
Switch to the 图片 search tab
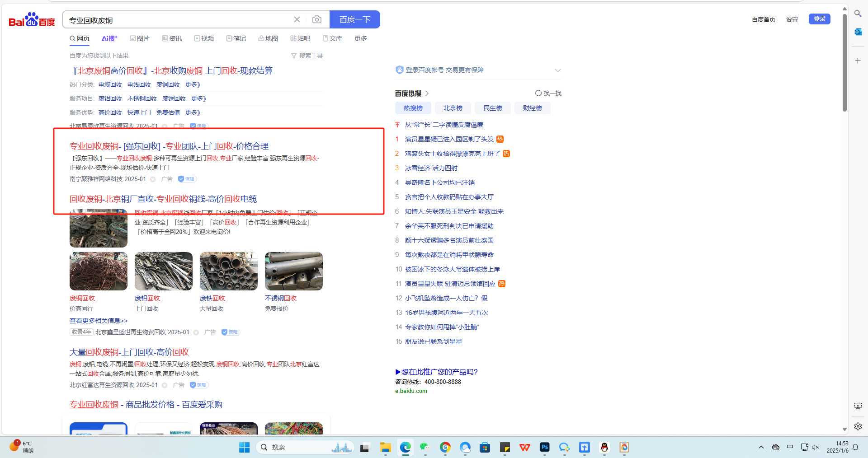click(x=140, y=38)
